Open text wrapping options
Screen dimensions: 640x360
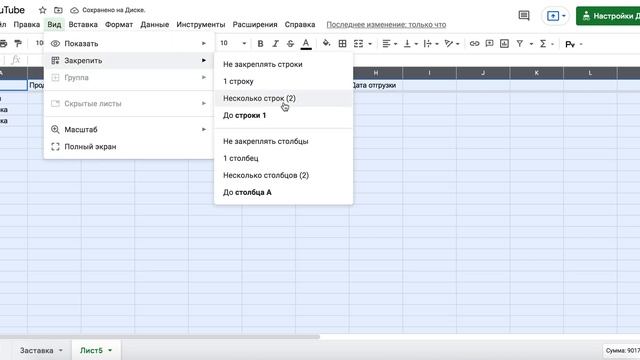(x=430, y=44)
